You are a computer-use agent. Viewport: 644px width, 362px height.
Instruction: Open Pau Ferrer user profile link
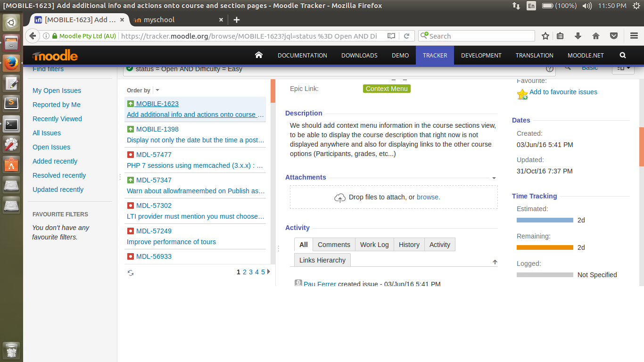coord(320,284)
